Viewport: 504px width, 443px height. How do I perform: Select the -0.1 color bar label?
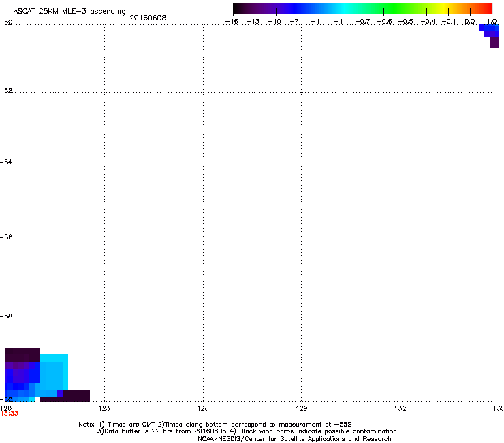point(449,22)
